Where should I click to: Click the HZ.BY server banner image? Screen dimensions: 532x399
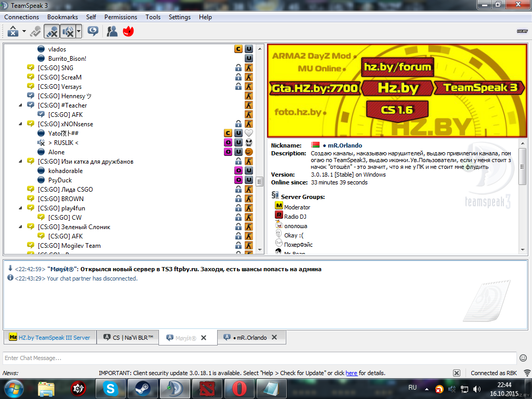click(397, 90)
